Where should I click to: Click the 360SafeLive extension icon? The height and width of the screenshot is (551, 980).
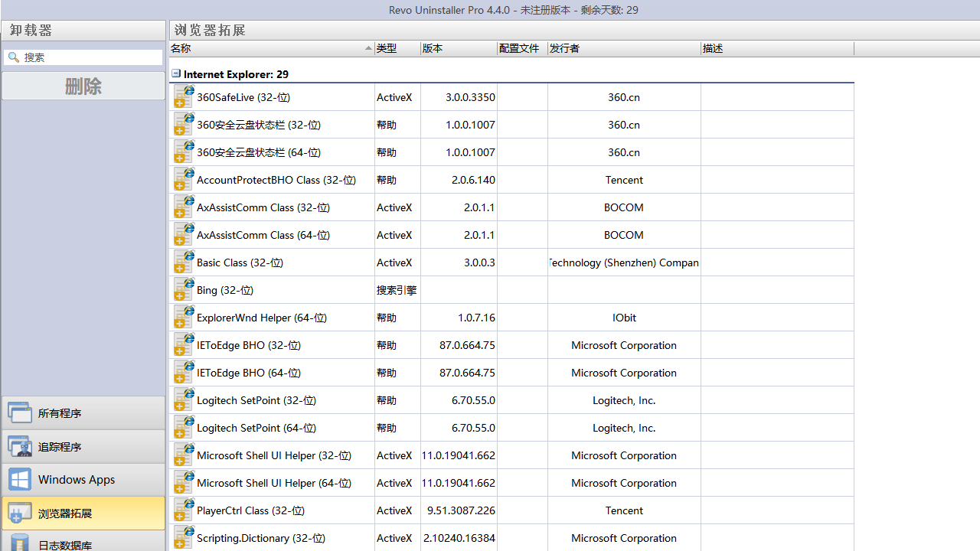point(183,97)
